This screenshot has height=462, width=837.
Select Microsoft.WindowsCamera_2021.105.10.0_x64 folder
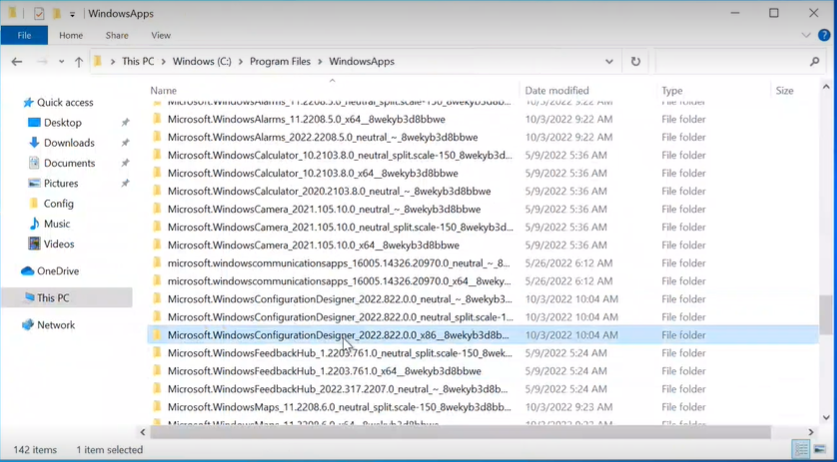click(313, 245)
